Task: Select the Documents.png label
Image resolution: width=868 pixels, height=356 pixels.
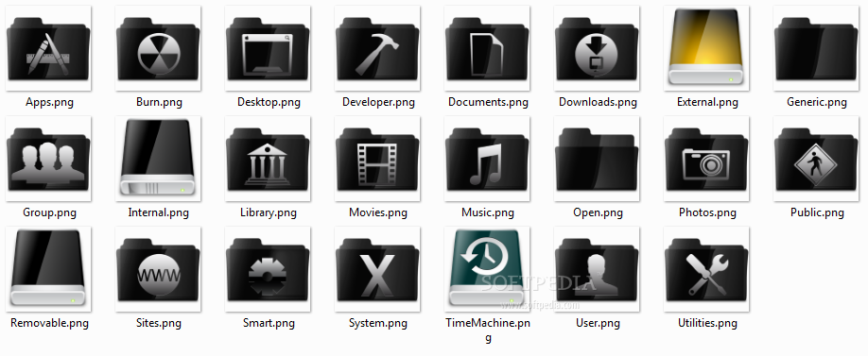Action: (x=488, y=102)
